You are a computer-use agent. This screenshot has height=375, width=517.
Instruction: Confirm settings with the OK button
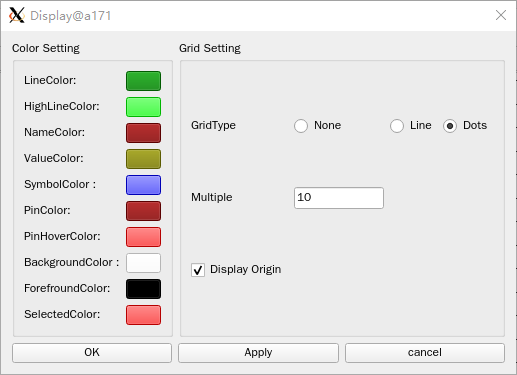92,353
